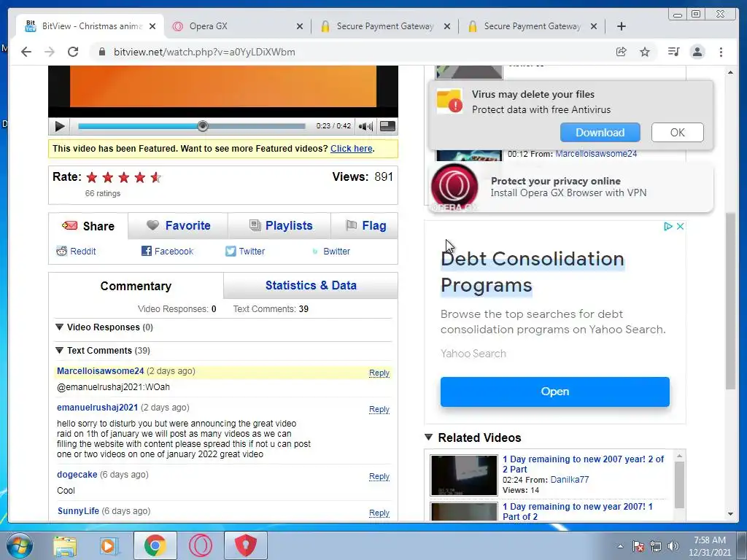Bookmark this page with the star icon

(x=645, y=52)
